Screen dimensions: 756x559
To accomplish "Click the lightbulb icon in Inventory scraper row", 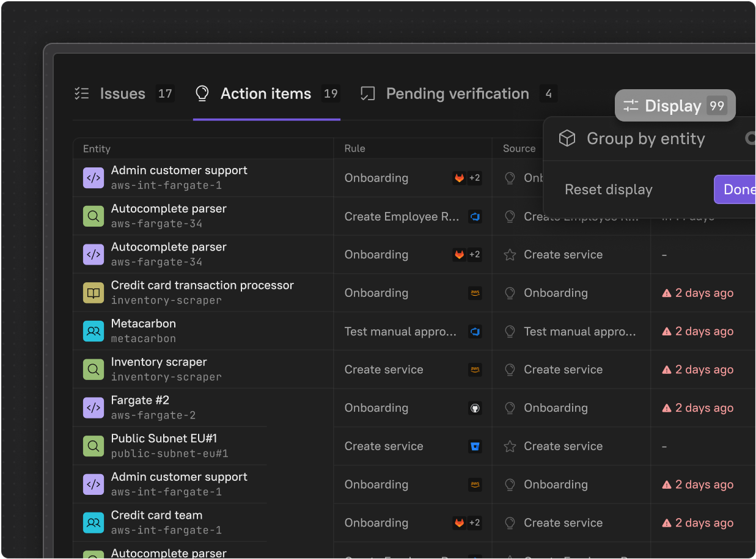I will click(510, 370).
